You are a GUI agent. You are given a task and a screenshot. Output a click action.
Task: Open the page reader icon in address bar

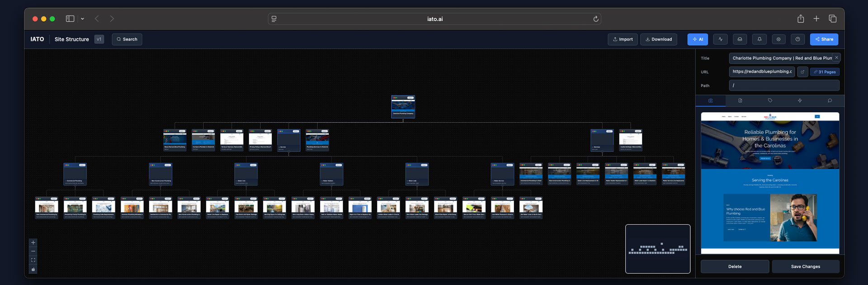point(274,19)
